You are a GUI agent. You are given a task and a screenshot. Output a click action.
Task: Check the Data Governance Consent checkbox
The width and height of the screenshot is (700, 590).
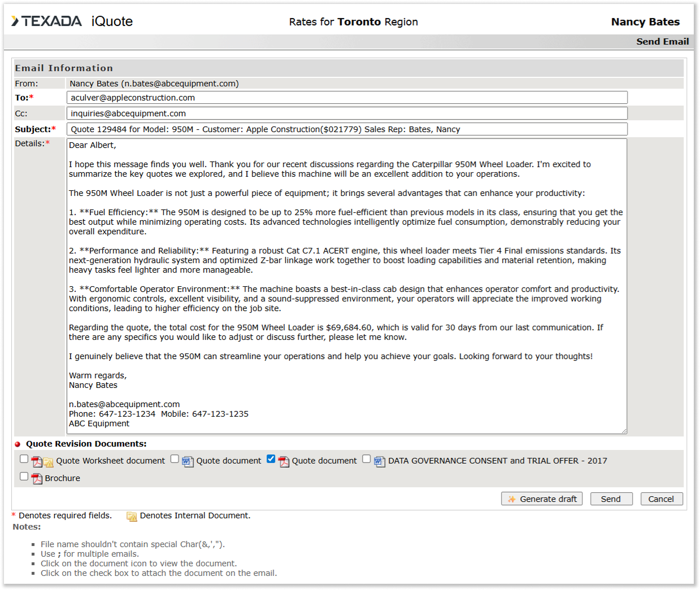tap(367, 459)
